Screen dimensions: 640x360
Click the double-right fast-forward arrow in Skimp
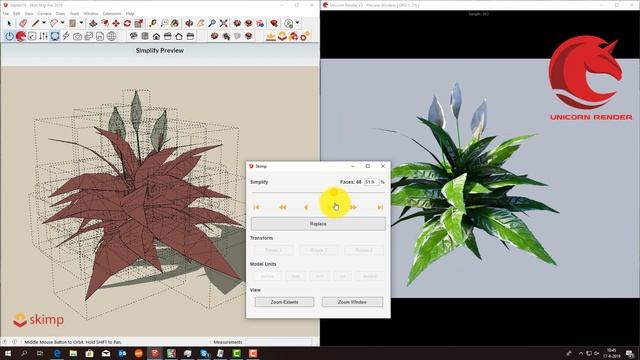[353, 207]
